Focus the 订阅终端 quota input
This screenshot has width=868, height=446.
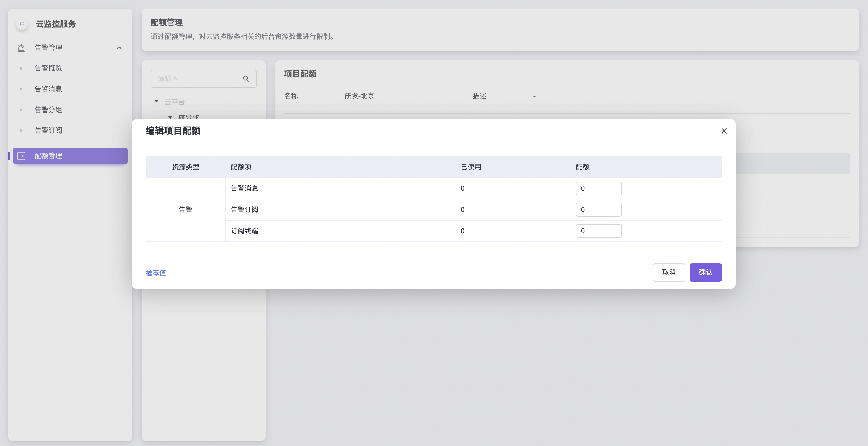599,231
